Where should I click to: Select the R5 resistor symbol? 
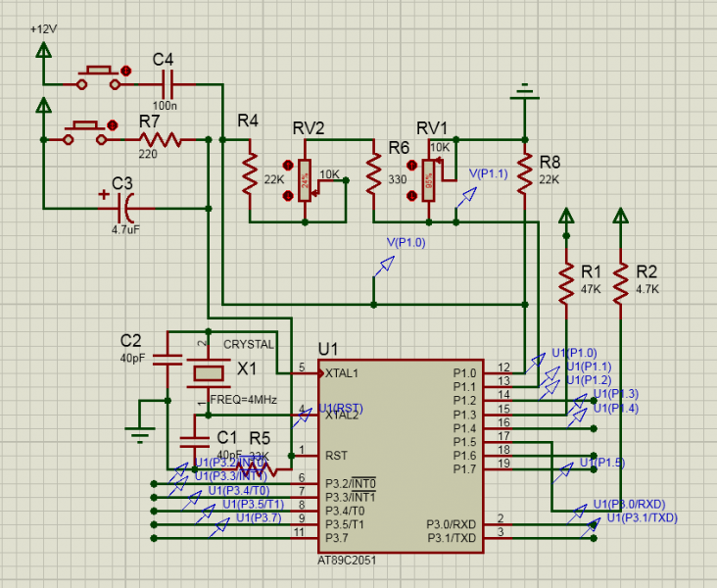tap(256, 469)
